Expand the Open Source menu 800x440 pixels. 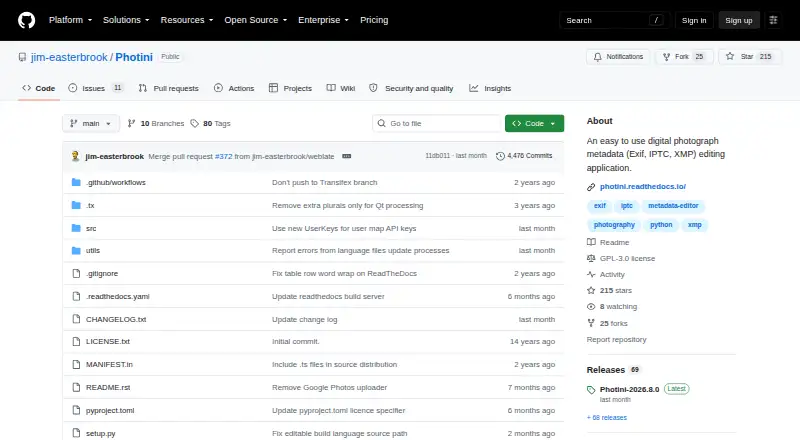click(256, 20)
